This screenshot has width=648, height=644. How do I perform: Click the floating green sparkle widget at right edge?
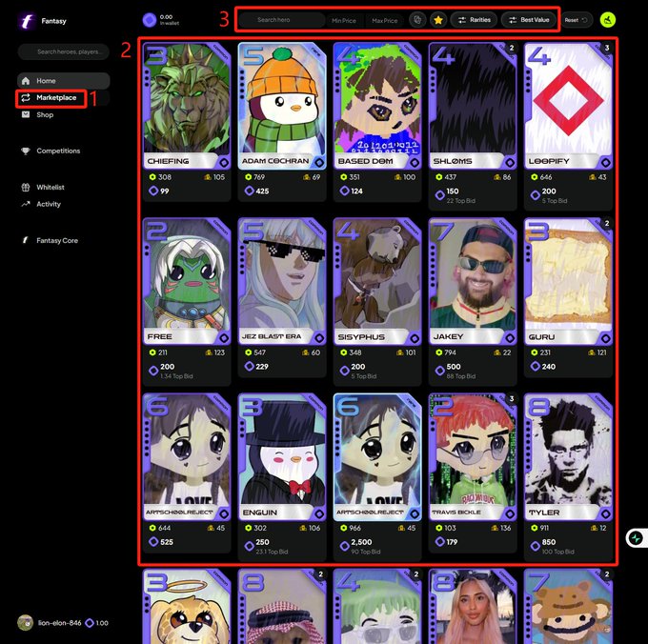tap(636, 538)
